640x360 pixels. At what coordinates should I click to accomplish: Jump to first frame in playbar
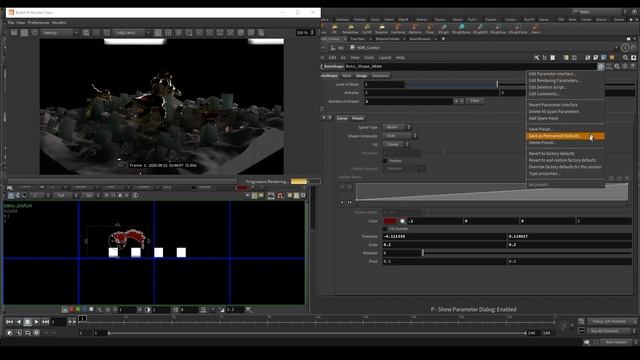pyautogui.click(x=9, y=322)
